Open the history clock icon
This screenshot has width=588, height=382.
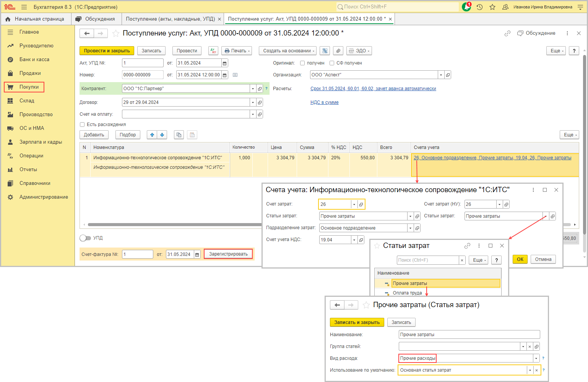coord(479,7)
